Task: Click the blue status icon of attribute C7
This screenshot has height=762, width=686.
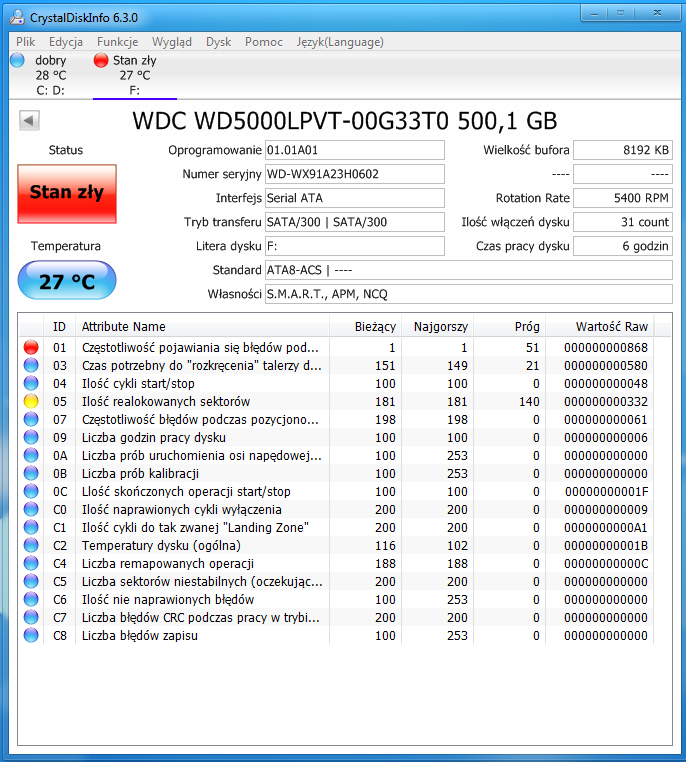Action: [x=31, y=617]
